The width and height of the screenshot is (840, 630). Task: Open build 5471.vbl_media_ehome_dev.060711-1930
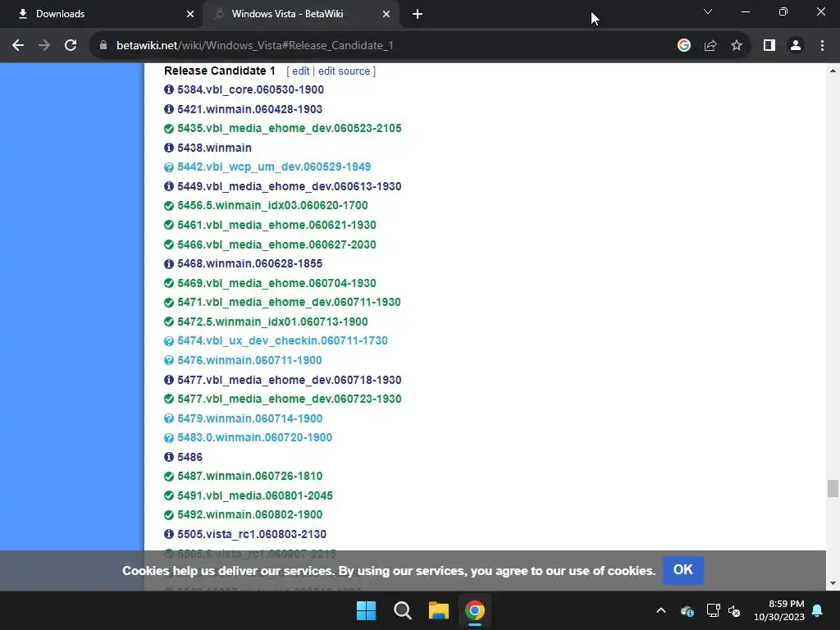pos(289,302)
